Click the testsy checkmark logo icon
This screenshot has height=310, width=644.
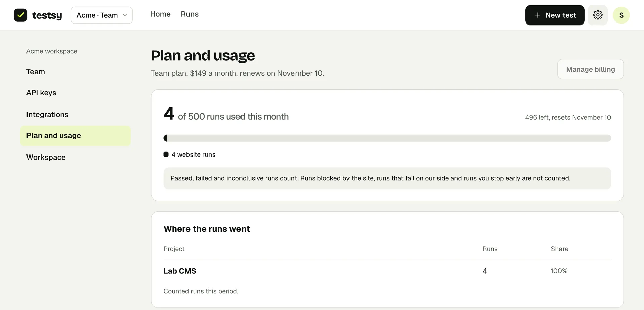20,15
